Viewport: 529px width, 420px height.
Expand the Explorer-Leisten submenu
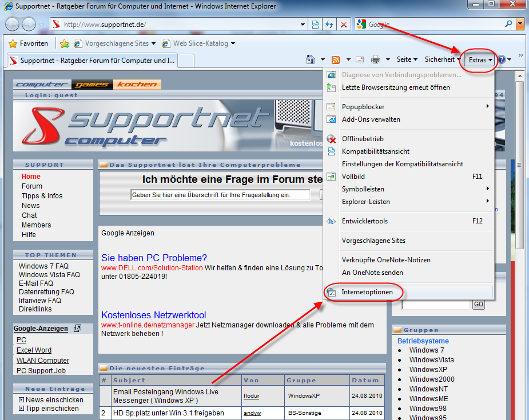coord(487,201)
